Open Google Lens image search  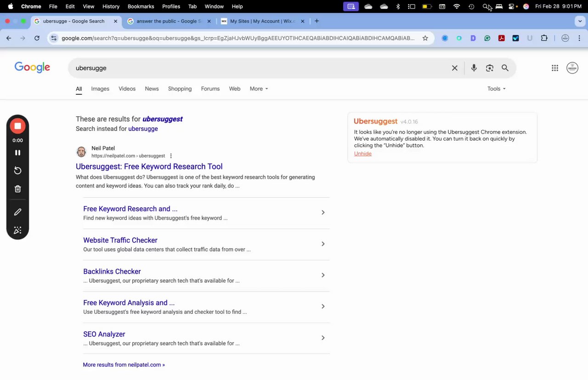490,68
